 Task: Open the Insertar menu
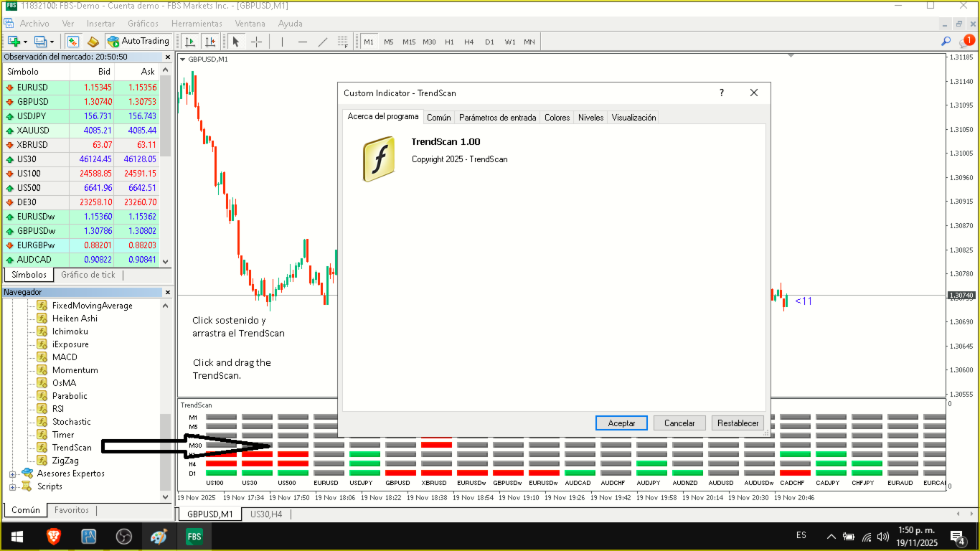(100, 23)
